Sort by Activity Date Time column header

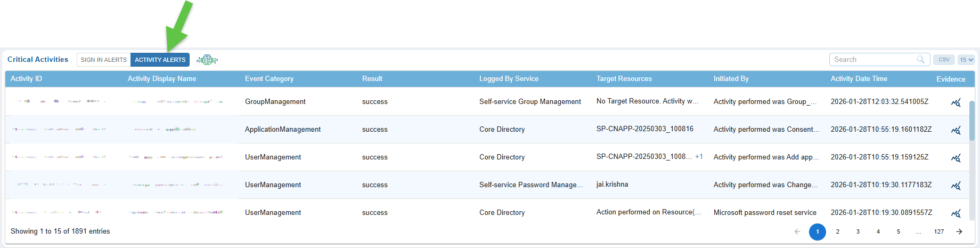pos(859,79)
